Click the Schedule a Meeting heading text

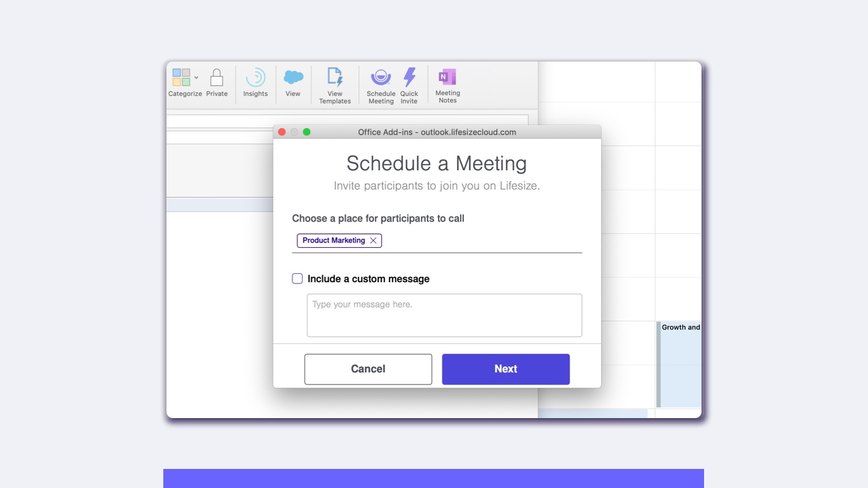pyautogui.click(x=437, y=163)
